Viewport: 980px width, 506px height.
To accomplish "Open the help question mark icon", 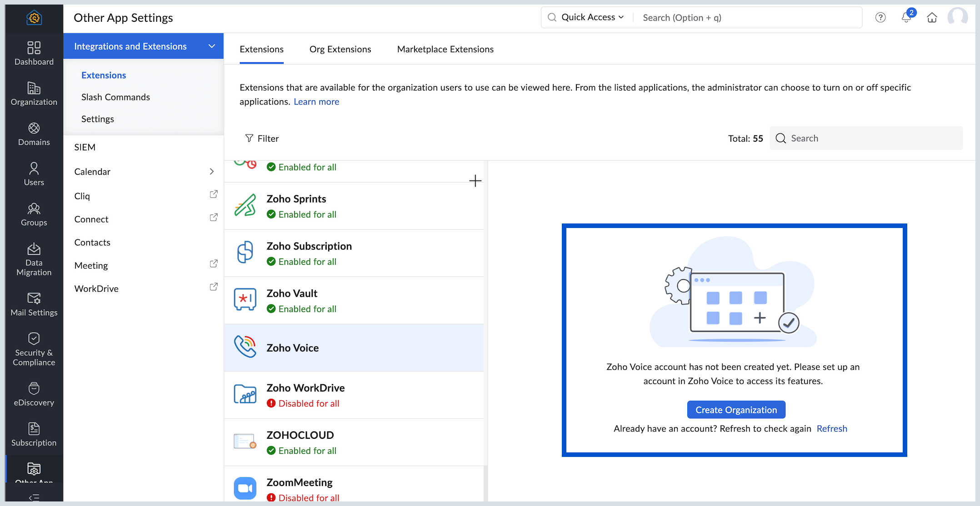I will pos(880,18).
